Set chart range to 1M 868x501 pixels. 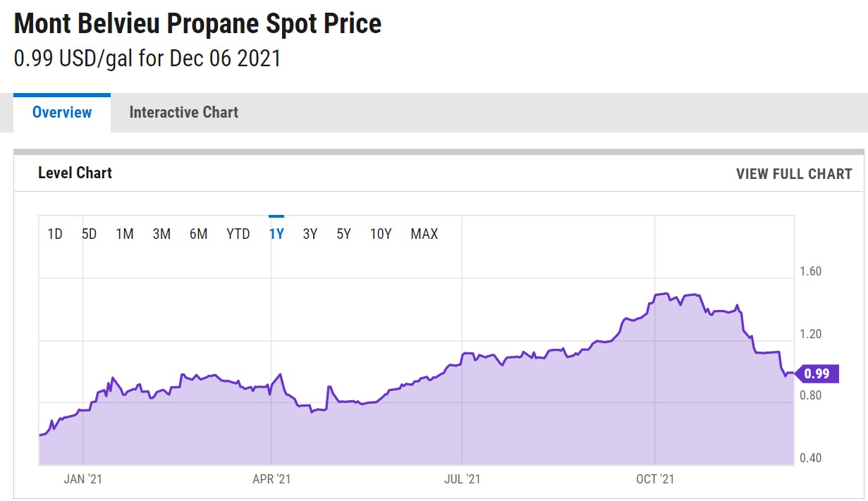tap(125, 234)
